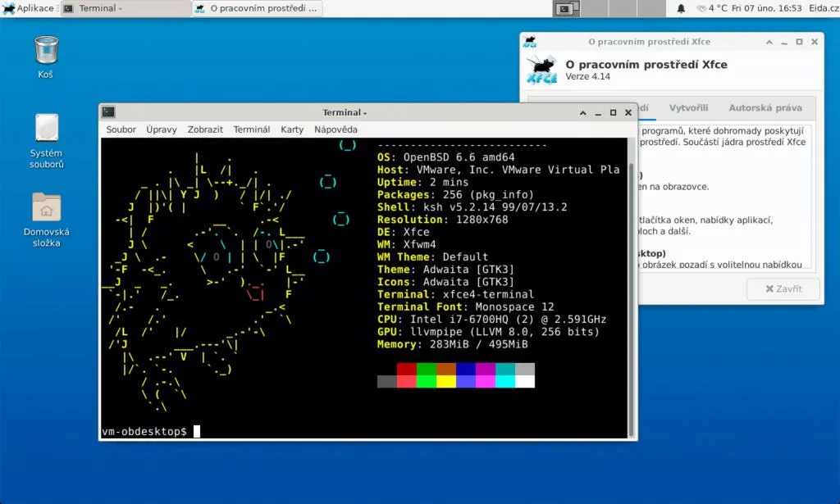Open the notification bell icon
The height and width of the screenshot is (504, 840).
coord(681,8)
